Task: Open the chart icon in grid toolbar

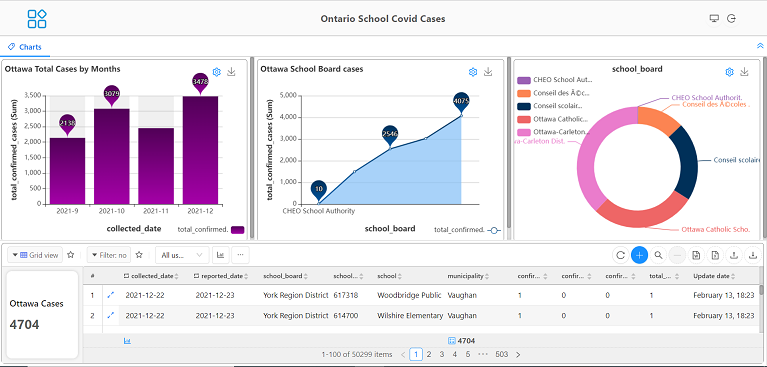Action: (x=221, y=255)
